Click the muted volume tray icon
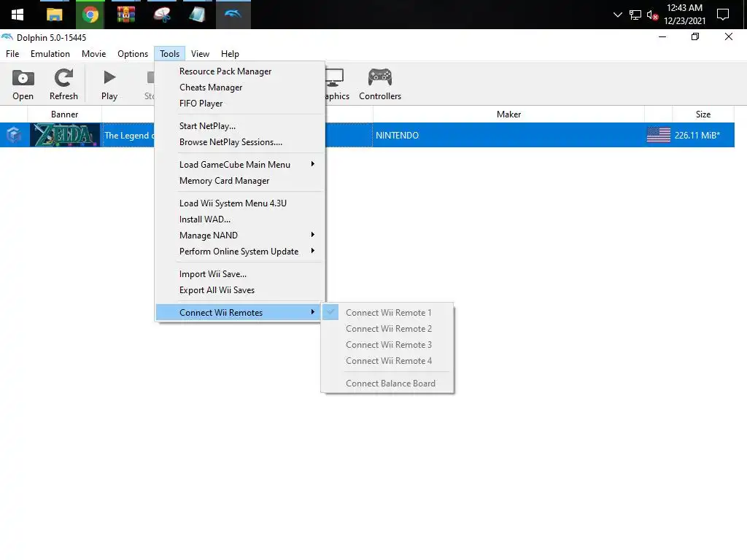Screen dimensions: 747x560 pyautogui.click(x=652, y=15)
